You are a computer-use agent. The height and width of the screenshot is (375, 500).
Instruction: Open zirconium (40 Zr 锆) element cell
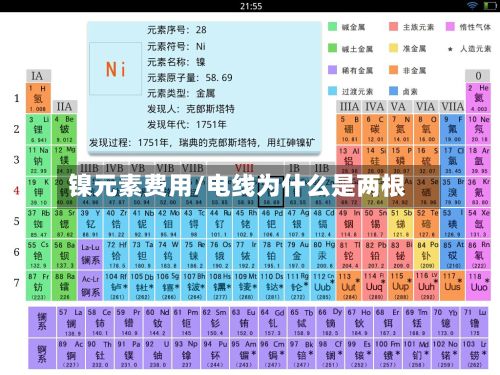(116, 223)
